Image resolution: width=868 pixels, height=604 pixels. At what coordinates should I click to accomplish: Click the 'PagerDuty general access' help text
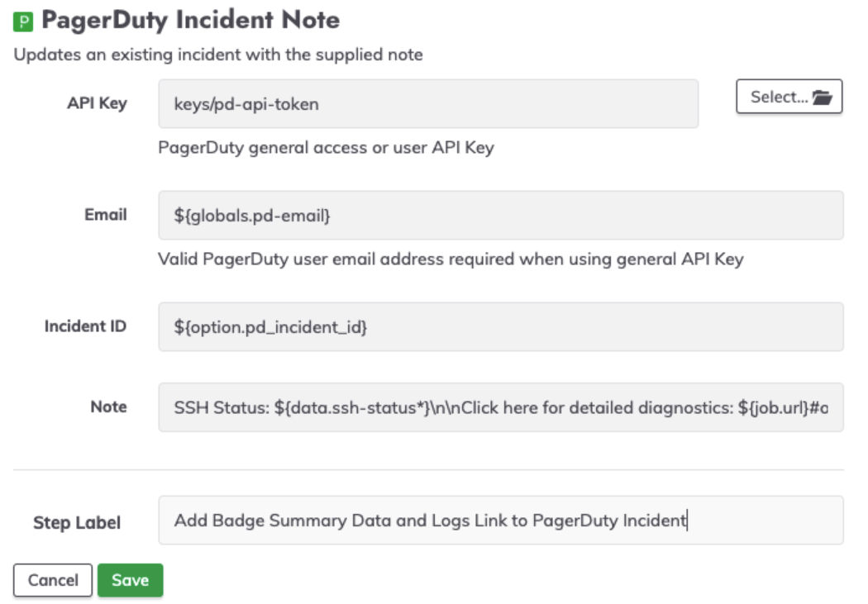click(326, 148)
